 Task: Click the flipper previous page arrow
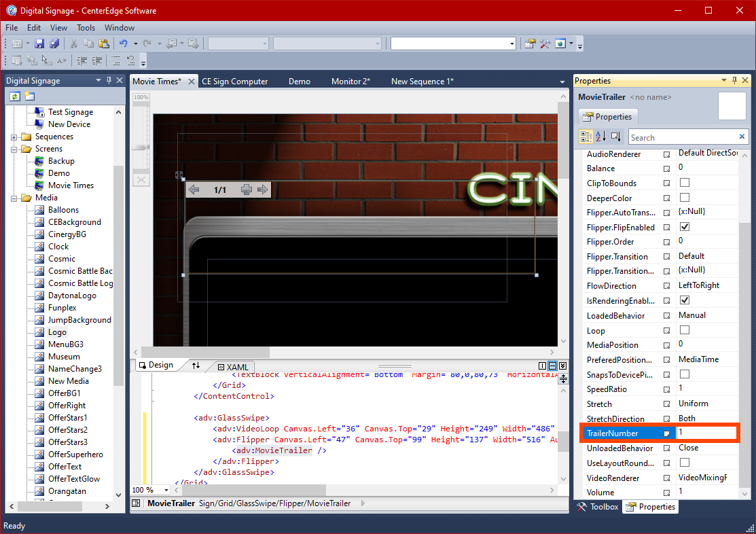[194, 190]
